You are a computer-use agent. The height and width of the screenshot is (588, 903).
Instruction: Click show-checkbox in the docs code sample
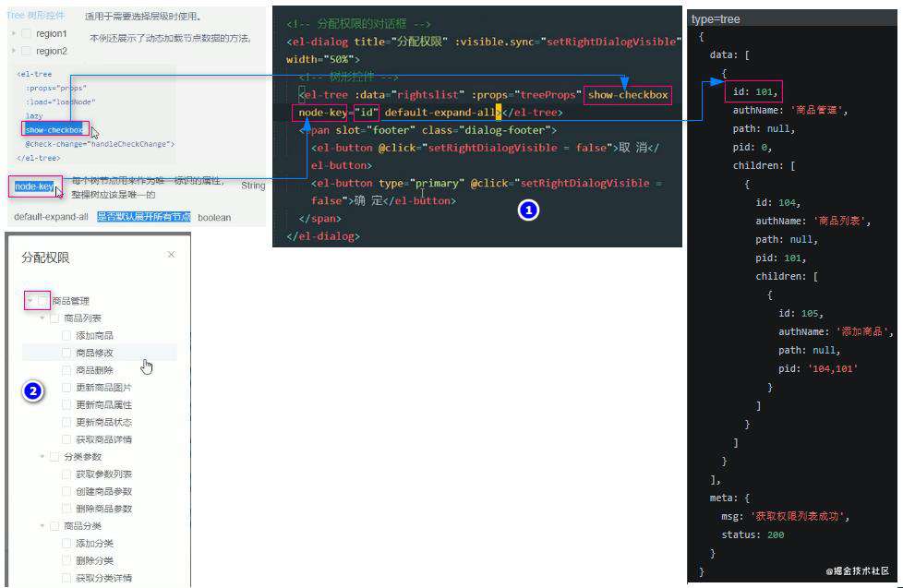coord(54,130)
